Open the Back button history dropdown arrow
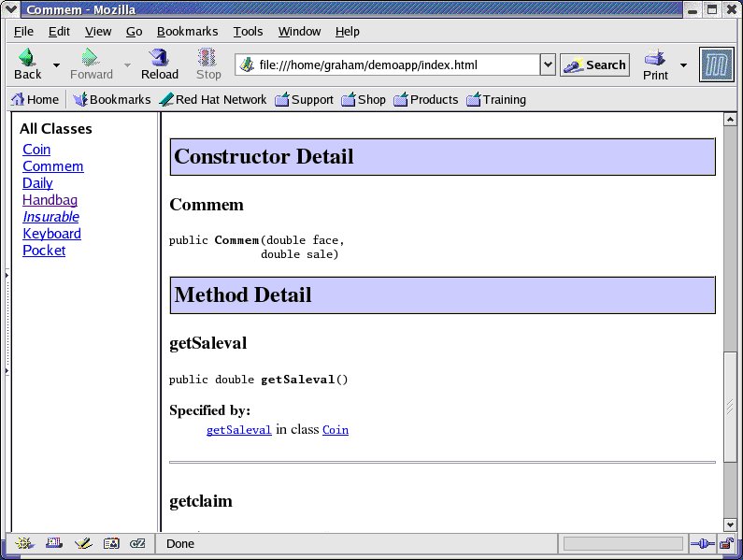The height and width of the screenshot is (560, 743). pyautogui.click(x=56, y=65)
